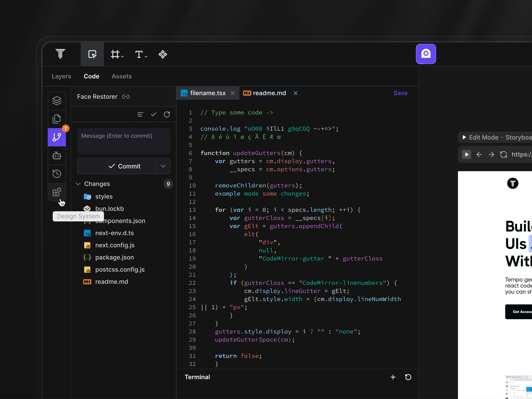Click the Edit Mode play triangle
Screen dimensions: 532x399
click(464, 137)
